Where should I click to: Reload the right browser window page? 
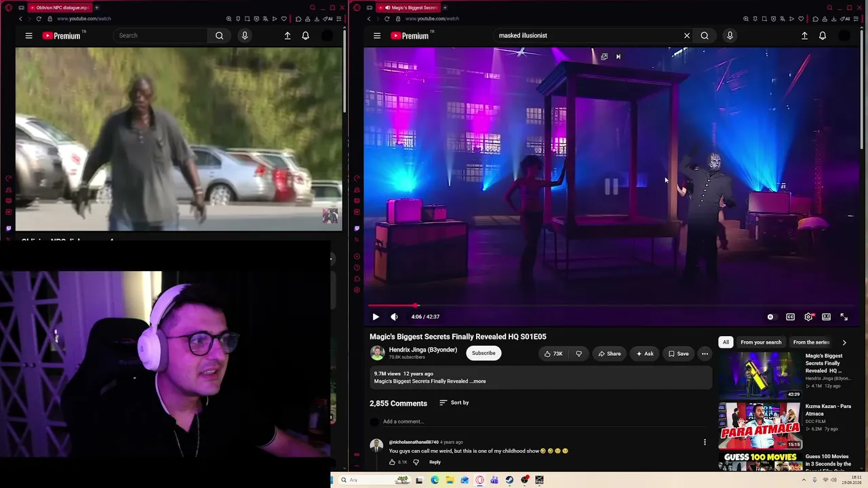pyautogui.click(x=387, y=19)
